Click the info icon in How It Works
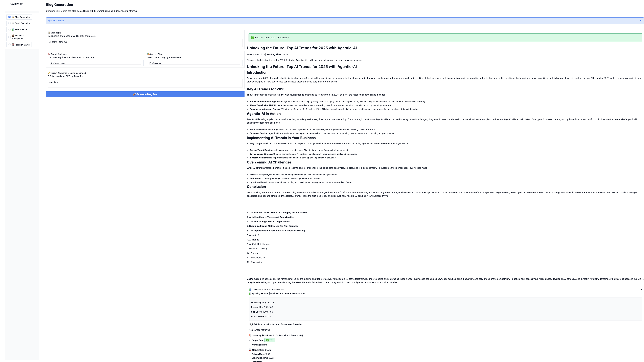Screen dimensions: 644x362 pos(49,21)
